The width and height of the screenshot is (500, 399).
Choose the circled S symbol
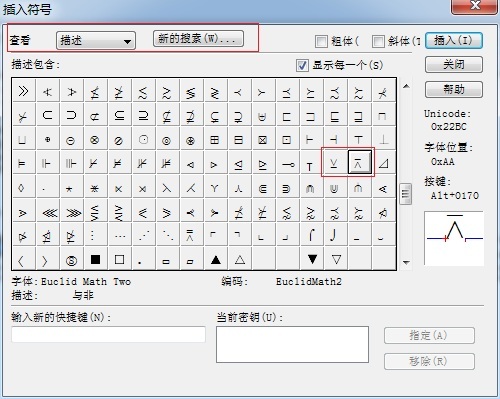71,260
